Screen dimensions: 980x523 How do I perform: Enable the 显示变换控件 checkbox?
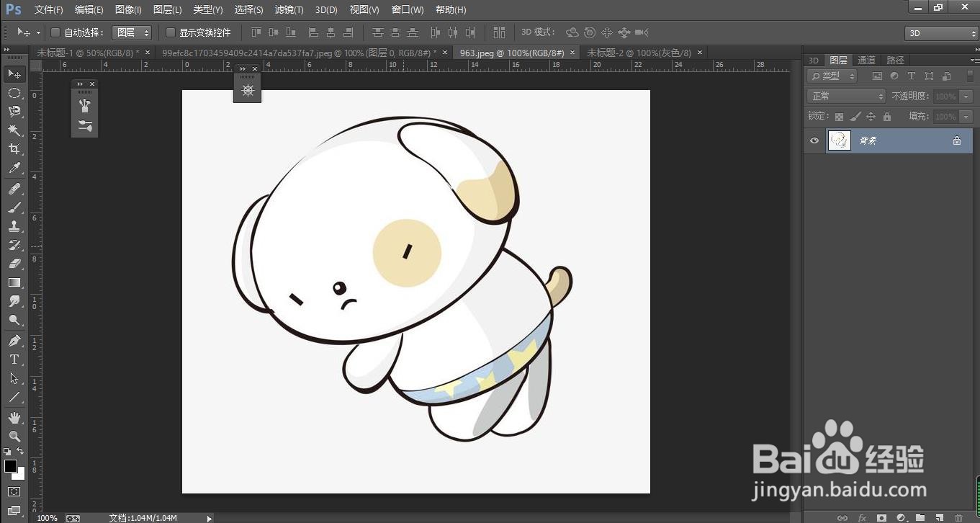point(171,32)
